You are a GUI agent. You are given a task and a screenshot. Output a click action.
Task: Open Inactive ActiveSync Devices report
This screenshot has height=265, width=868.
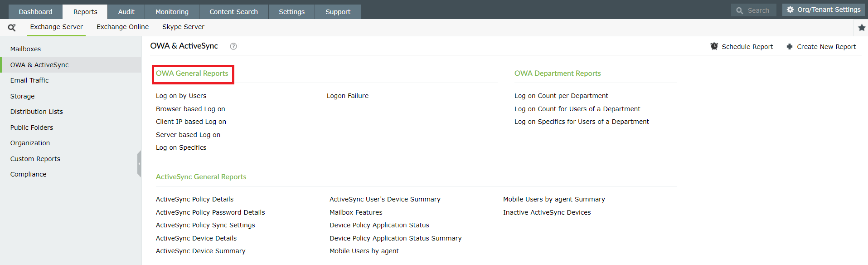point(547,212)
